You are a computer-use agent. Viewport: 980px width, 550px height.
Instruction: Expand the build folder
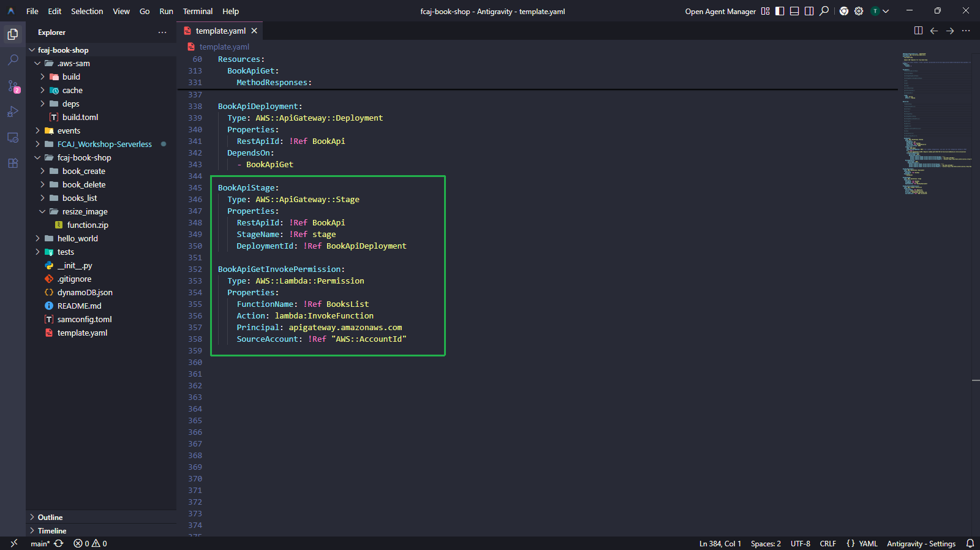pyautogui.click(x=101, y=77)
